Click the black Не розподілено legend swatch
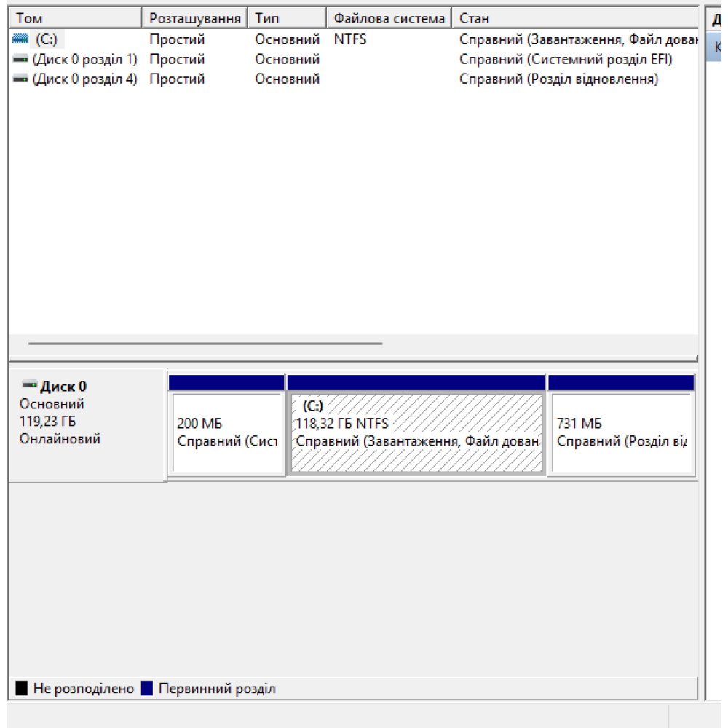This screenshot has height=728, width=728. [x=22, y=688]
